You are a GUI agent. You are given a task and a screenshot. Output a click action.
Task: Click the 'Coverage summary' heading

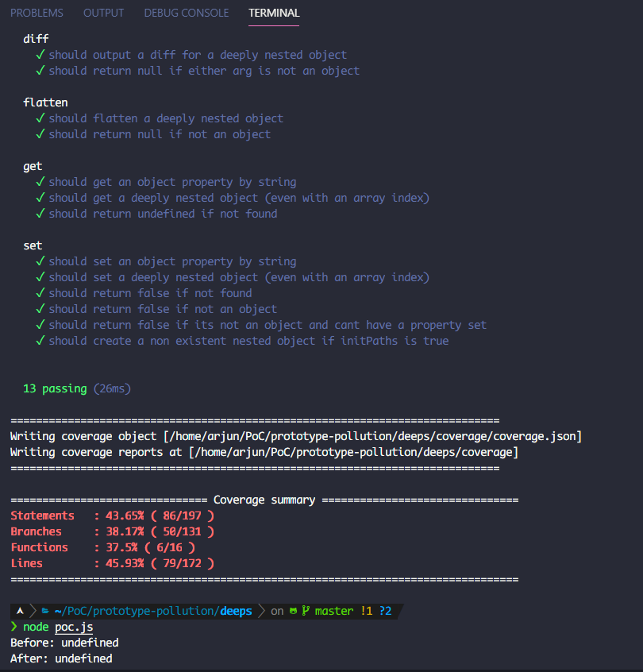pos(264,500)
